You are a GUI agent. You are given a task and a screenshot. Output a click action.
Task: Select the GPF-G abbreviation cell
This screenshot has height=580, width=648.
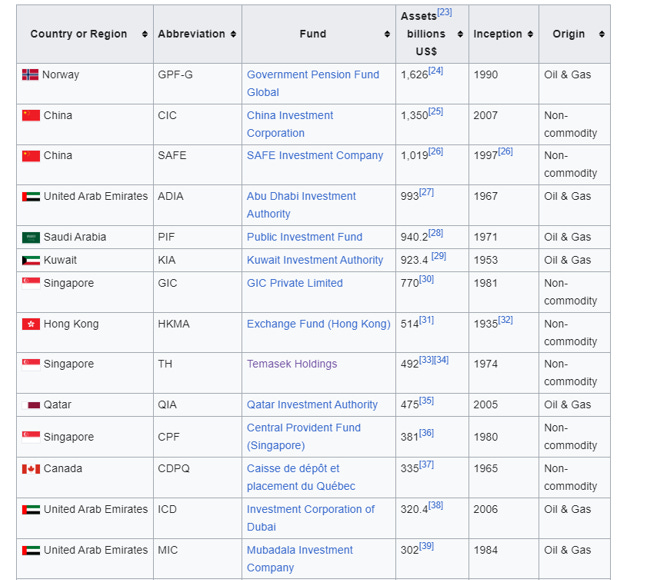point(198,84)
